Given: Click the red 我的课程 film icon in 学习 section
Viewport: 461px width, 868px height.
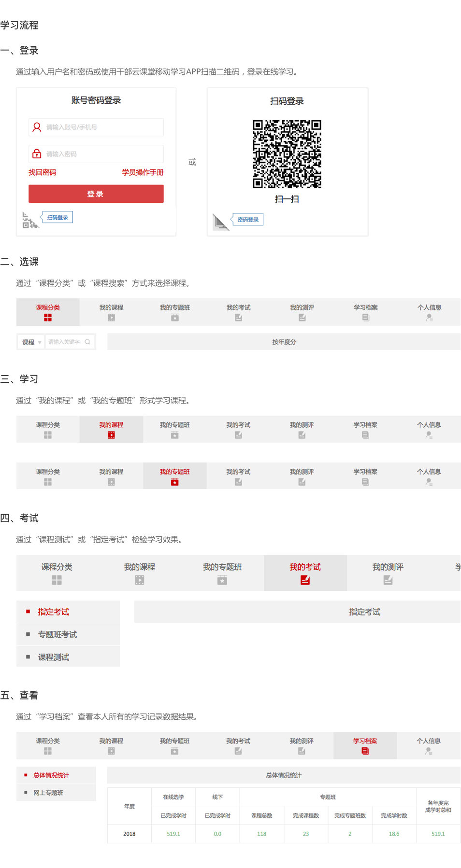Looking at the screenshot, I should coord(111,435).
